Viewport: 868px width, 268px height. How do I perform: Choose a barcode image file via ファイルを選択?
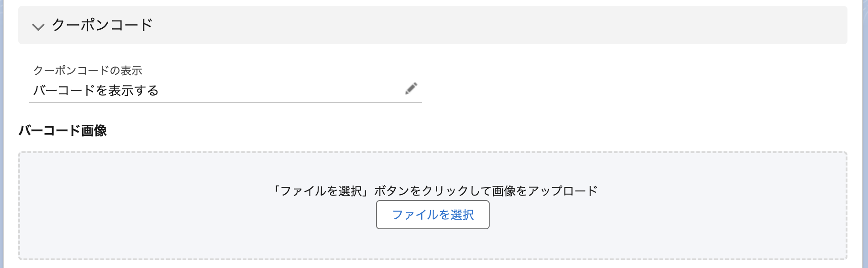click(x=433, y=215)
